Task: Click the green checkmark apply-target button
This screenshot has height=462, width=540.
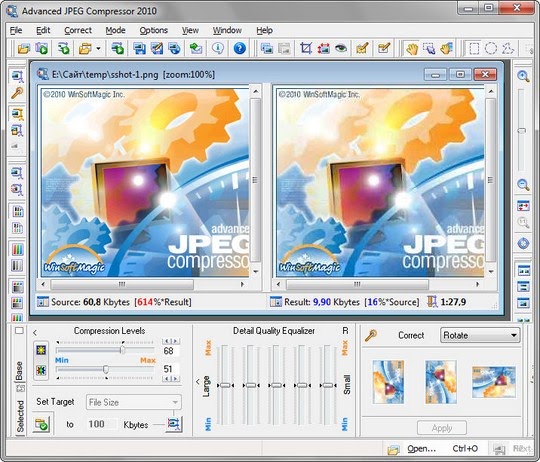Action: (42, 424)
